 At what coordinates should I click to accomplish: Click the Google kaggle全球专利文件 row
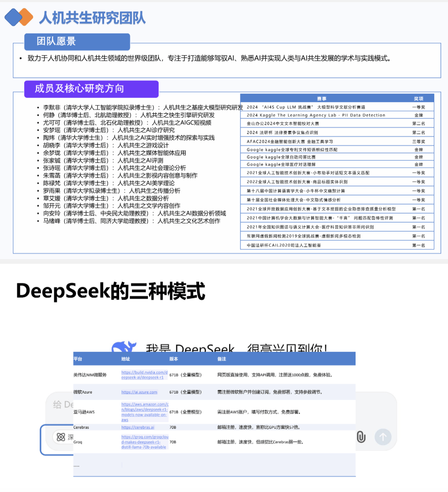[x=337, y=150]
